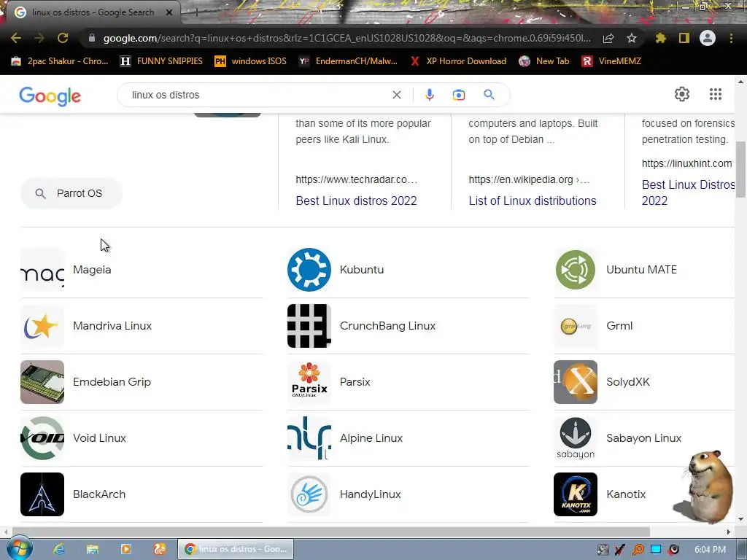747x560 pixels.
Task: Select the Void Linux logo
Action: pos(42,438)
